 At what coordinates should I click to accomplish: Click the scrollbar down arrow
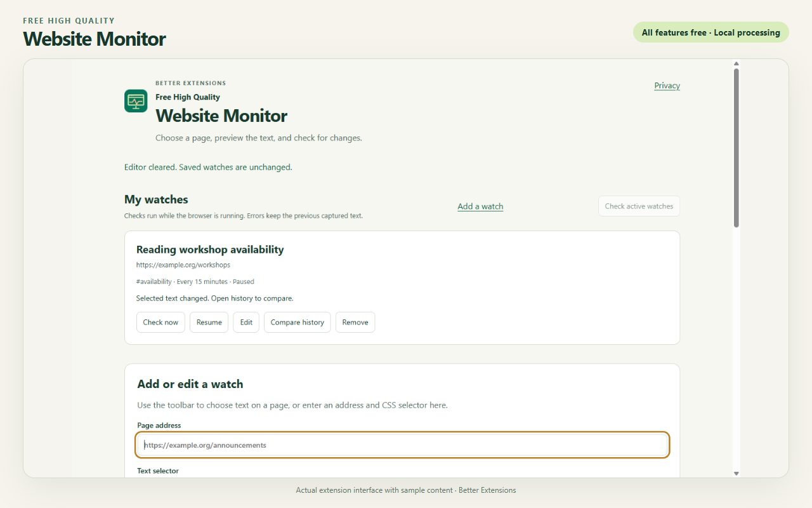737,473
